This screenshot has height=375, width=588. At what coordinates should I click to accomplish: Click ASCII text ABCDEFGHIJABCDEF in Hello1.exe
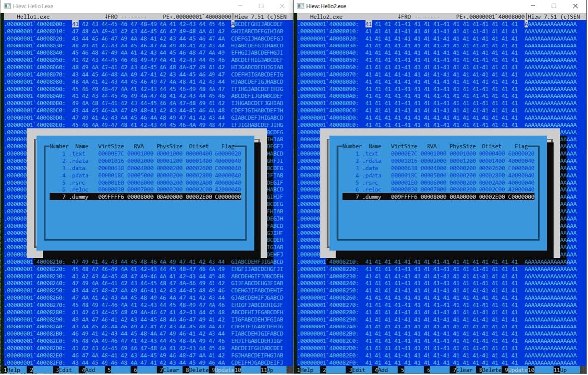pyautogui.click(x=258, y=24)
